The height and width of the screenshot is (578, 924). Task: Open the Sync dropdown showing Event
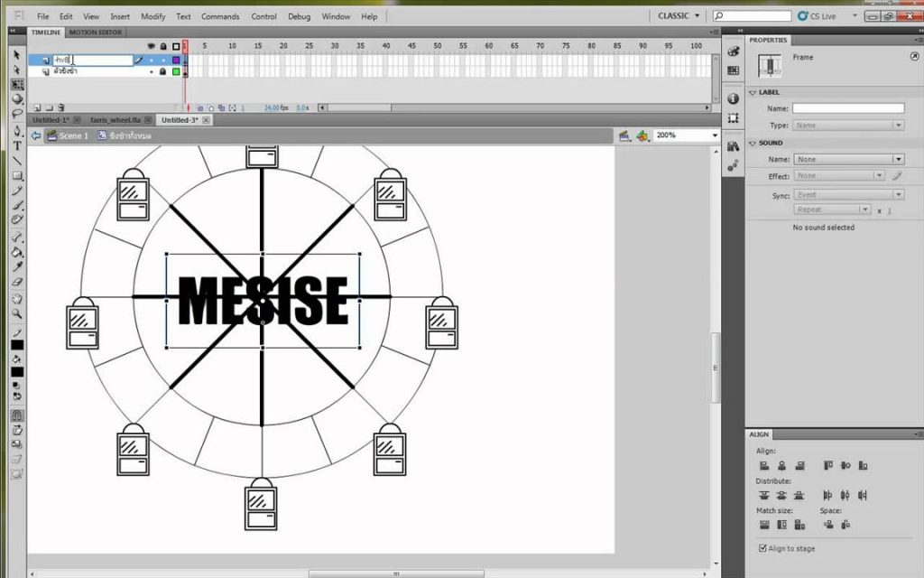848,195
